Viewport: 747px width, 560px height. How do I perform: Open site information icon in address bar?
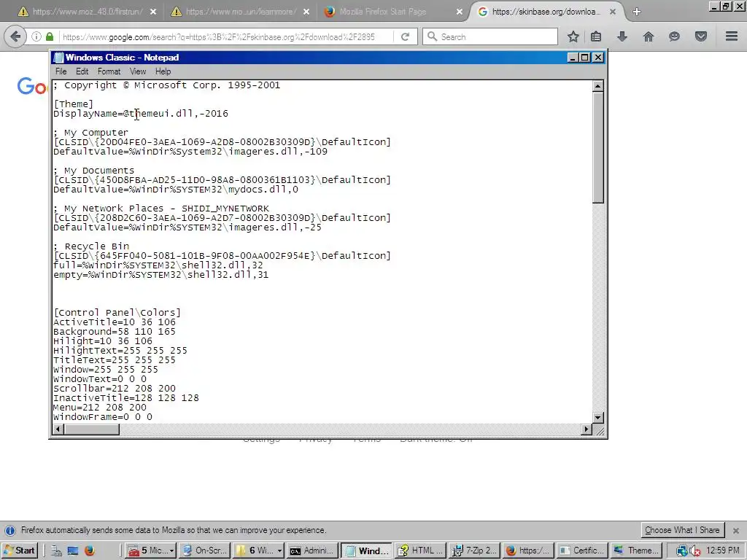tap(36, 36)
